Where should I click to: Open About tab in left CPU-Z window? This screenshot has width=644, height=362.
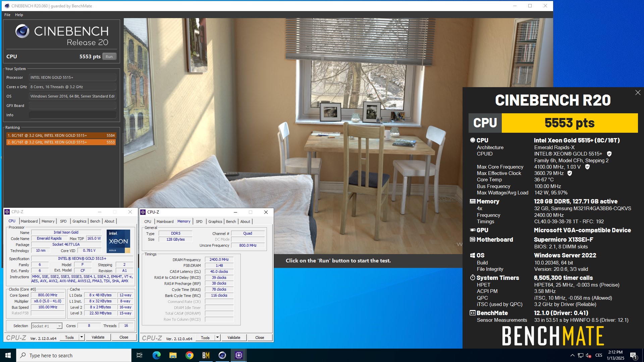point(109,221)
